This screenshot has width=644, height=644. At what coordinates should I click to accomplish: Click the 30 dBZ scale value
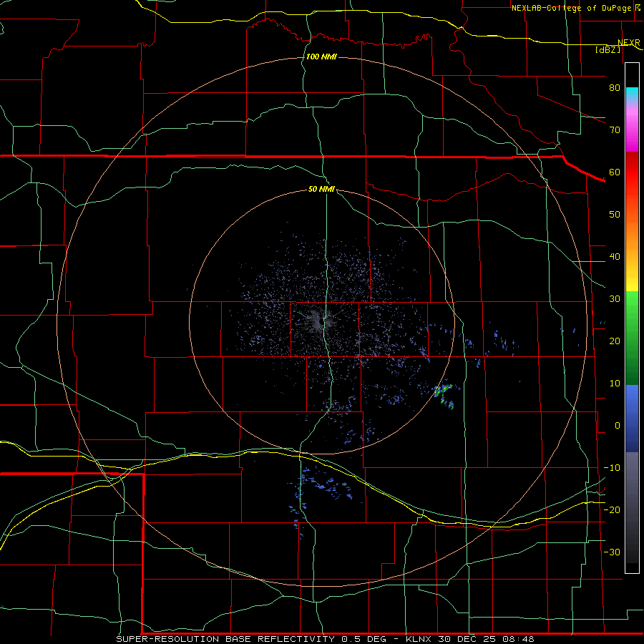pyautogui.click(x=615, y=298)
